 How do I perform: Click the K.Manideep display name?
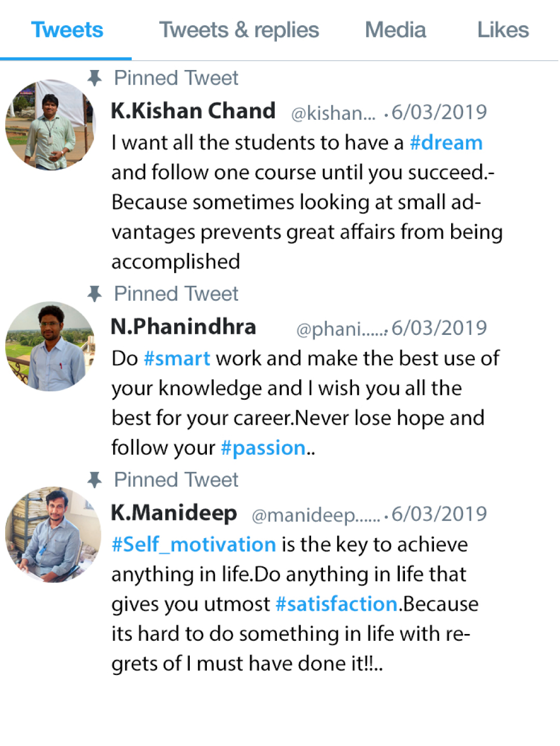[x=174, y=513]
